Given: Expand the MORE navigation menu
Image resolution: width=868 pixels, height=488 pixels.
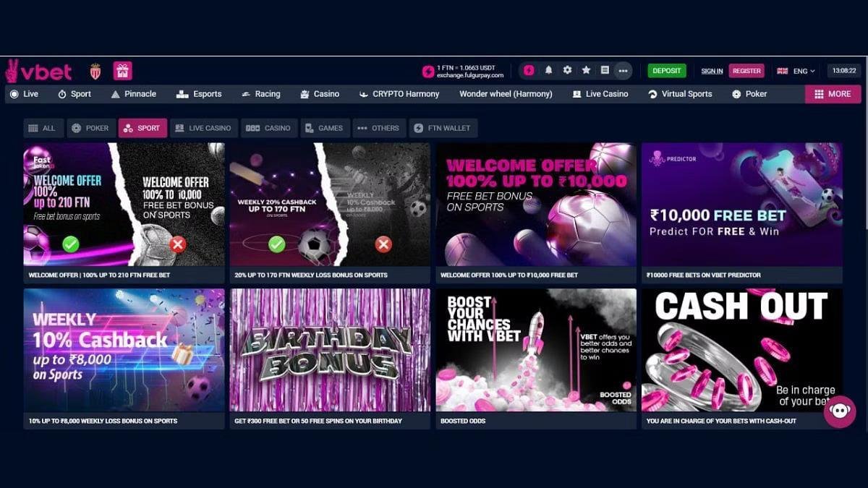Looking at the screenshot, I should (833, 94).
